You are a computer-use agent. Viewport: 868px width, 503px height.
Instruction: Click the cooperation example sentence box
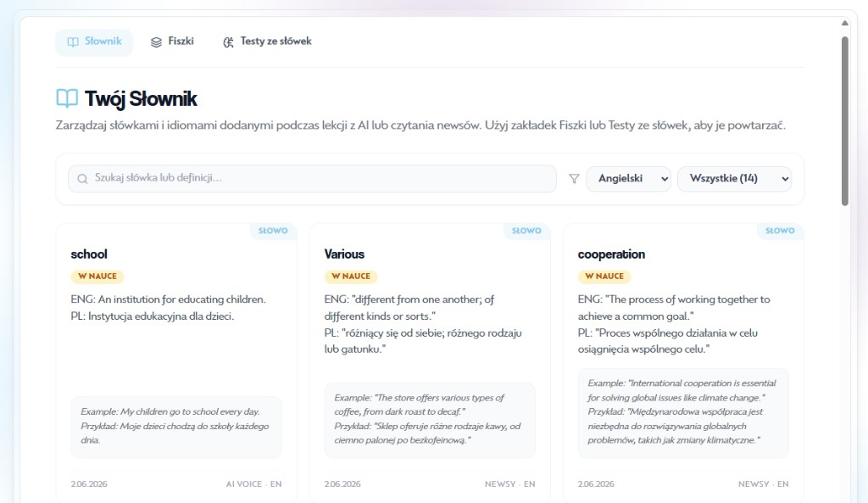tap(683, 412)
